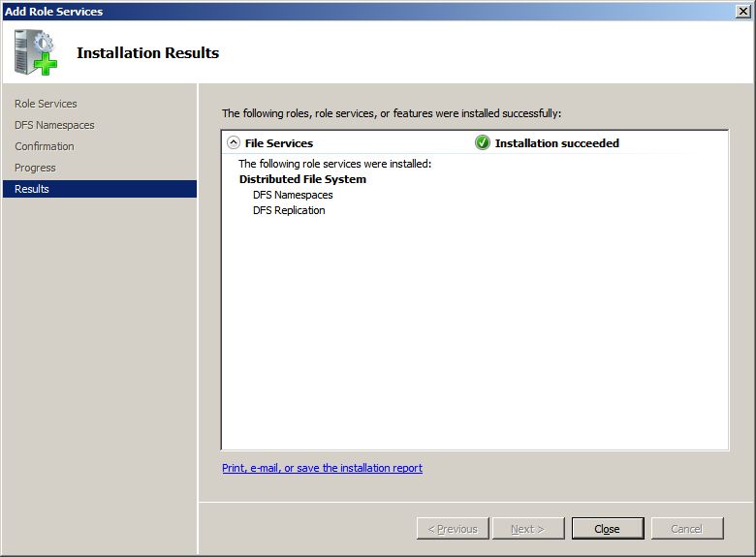Click the File Services heading text

click(x=279, y=143)
